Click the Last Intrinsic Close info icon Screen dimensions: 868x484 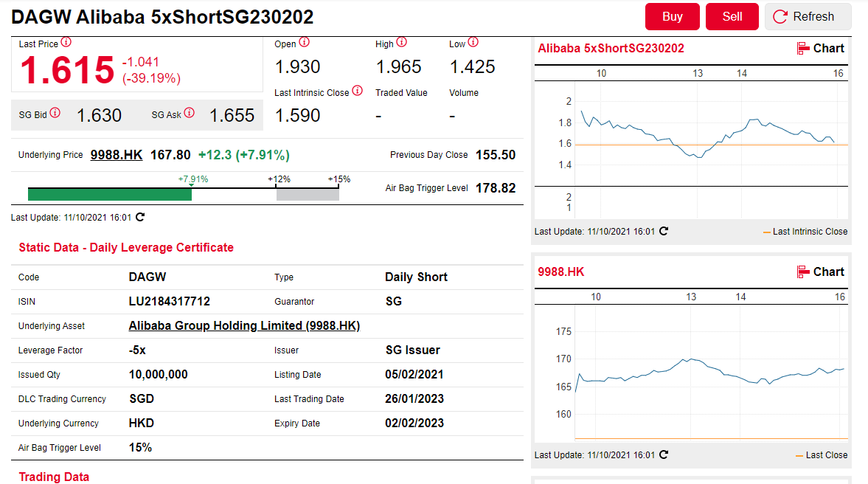pyautogui.click(x=358, y=91)
